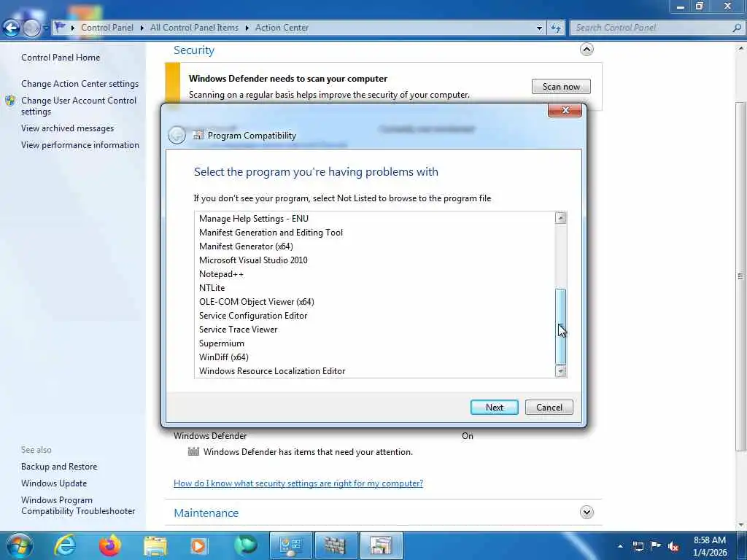The width and height of the screenshot is (747, 560).
Task: Open the Windows Start menu orb
Action: [x=19, y=545]
